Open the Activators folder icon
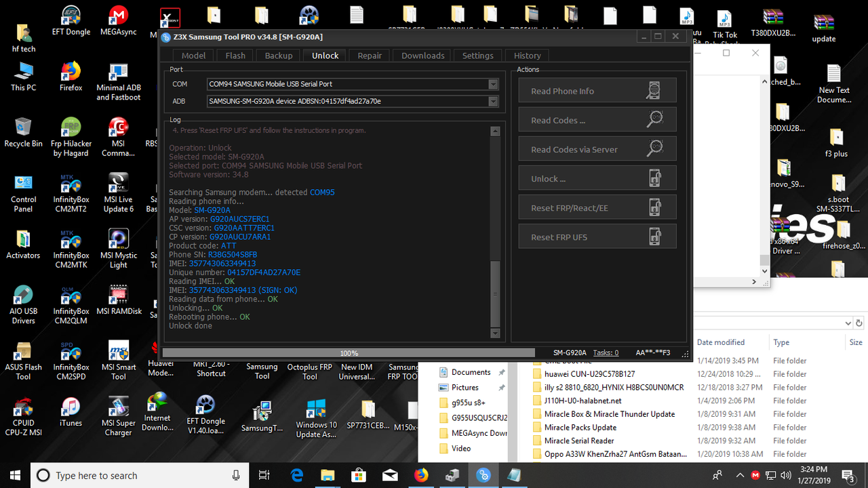The height and width of the screenshot is (488, 868). coord(24,245)
